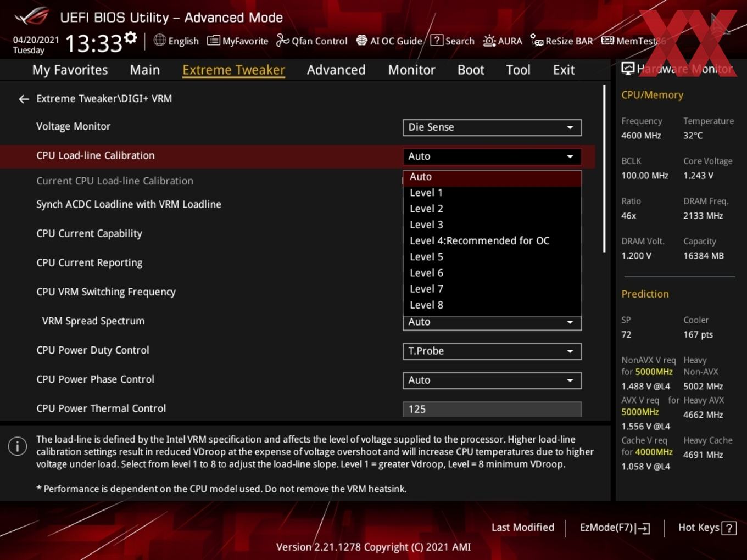Screen dimensions: 747x560
Task: Open the Advanced tab
Action: pyautogui.click(x=336, y=70)
